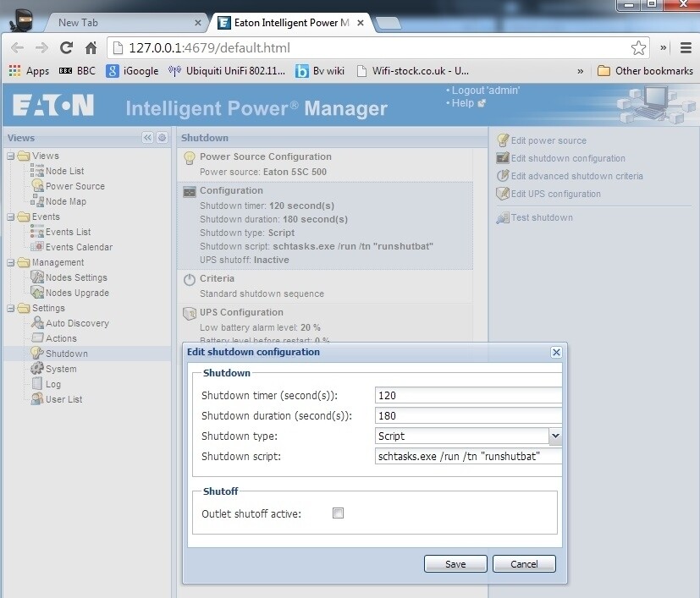Viewport: 700px width, 598px height.
Task: Click the Test shutdown icon
Action: [x=504, y=217]
